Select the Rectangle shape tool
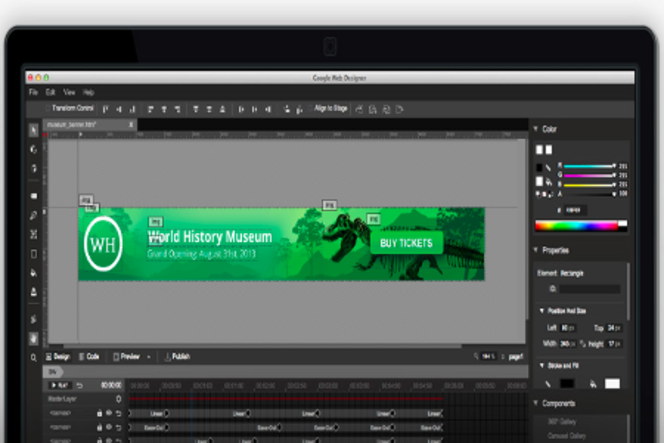The width and height of the screenshot is (664, 443). click(34, 196)
